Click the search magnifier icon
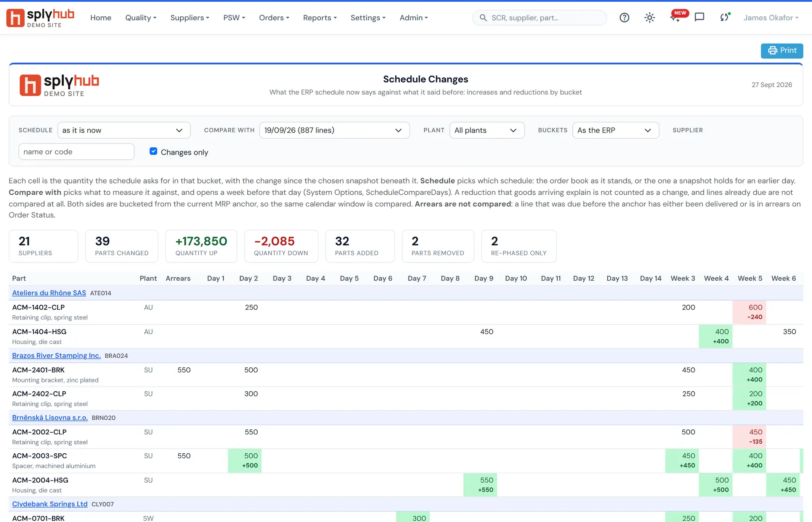The height and width of the screenshot is (522, 812). click(483, 18)
